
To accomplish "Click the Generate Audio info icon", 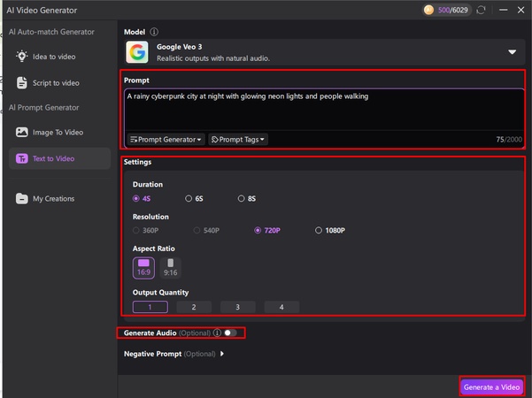I will 217,333.
